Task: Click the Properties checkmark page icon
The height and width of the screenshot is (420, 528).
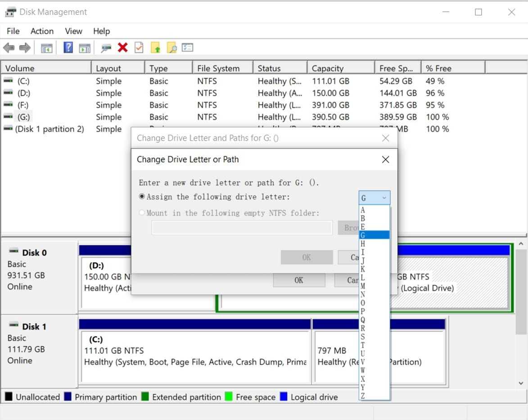Action: pyautogui.click(x=139, y=47)
